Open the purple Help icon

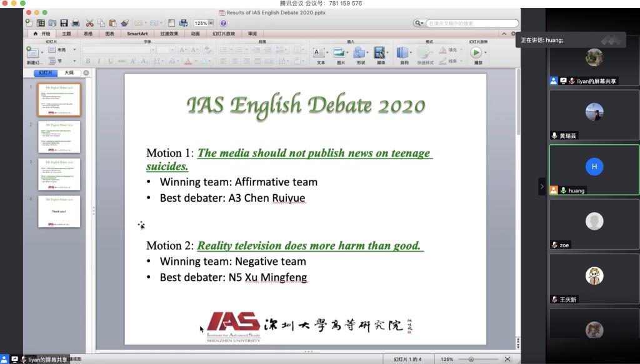coord(223,23)
